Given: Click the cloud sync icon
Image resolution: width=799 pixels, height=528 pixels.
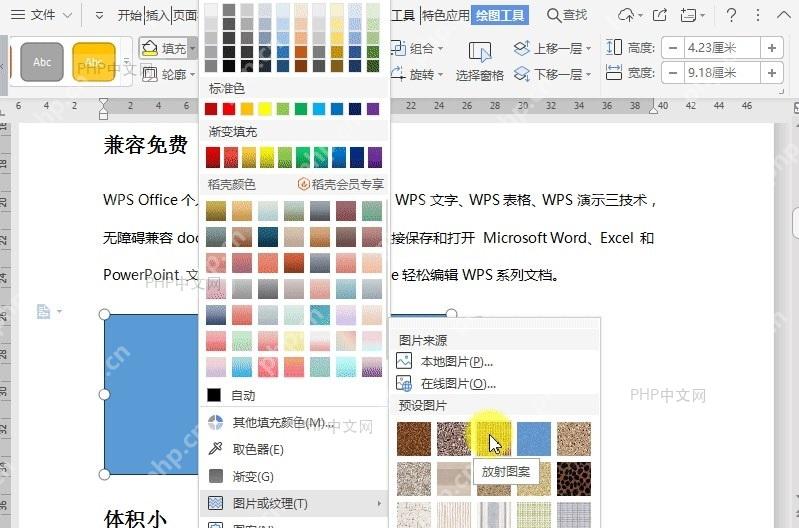Looking at the screenshot, I should click(626, 15).
